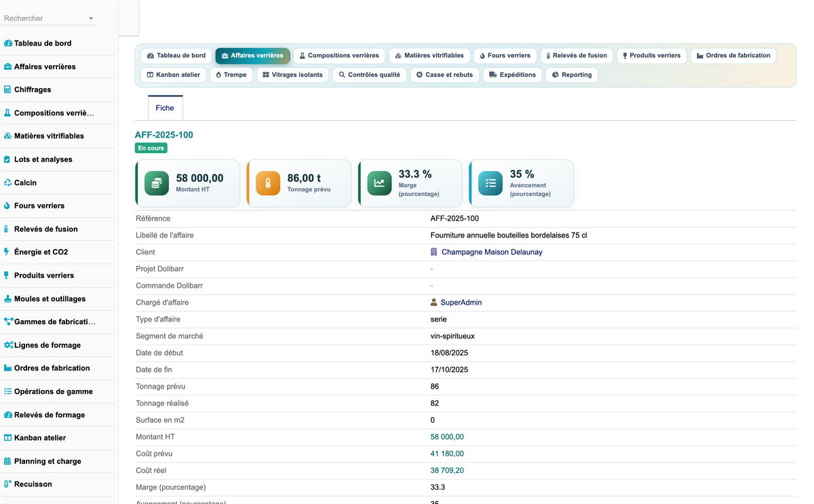Open the Contrôles qualité navigation pill
This screenshot has height=504, width=814.
[370, 75]
